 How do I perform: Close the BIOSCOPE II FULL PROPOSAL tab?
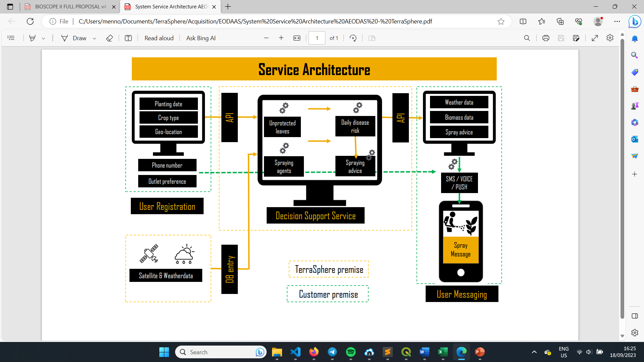[x=114, y=7]
